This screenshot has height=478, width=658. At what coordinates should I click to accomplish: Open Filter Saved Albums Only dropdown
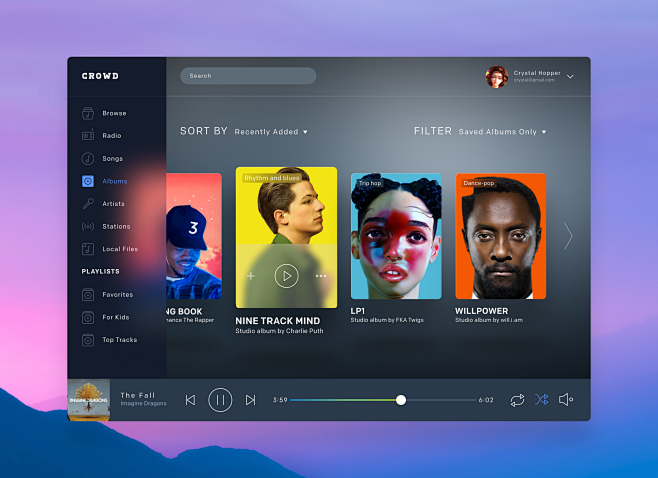502,132
